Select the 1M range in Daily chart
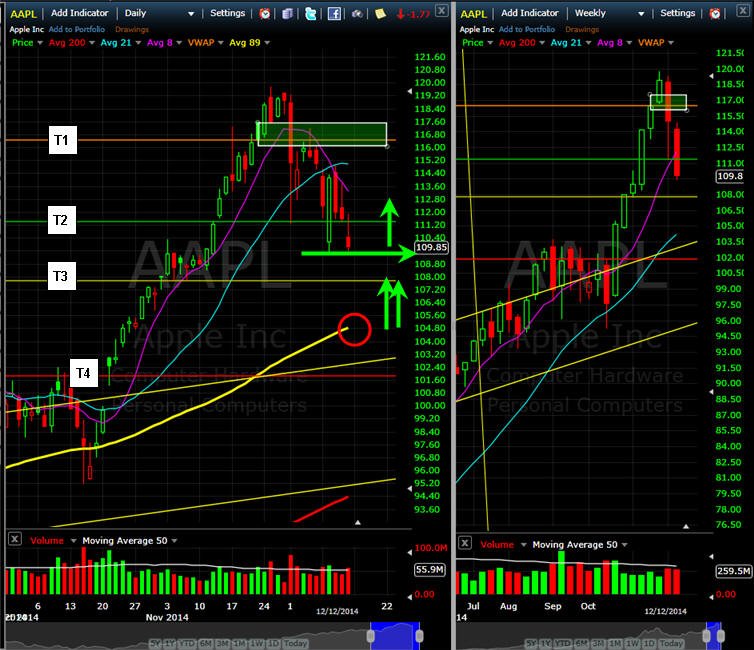 click(x=239, y=643)
